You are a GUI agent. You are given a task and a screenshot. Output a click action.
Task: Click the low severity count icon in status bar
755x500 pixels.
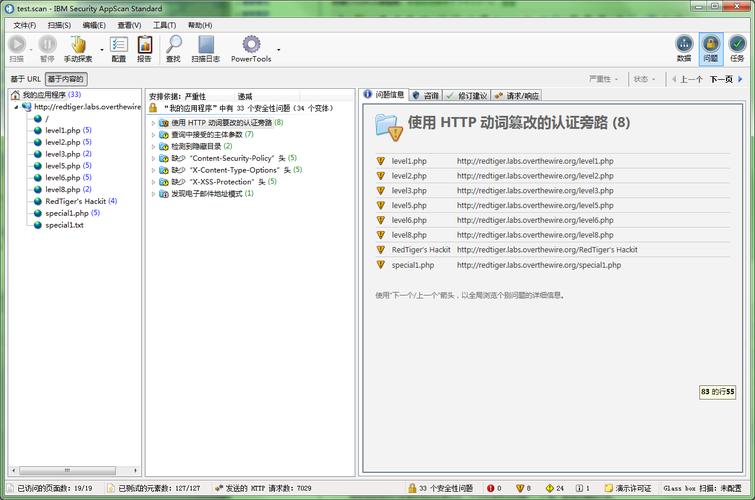(549, 488)
